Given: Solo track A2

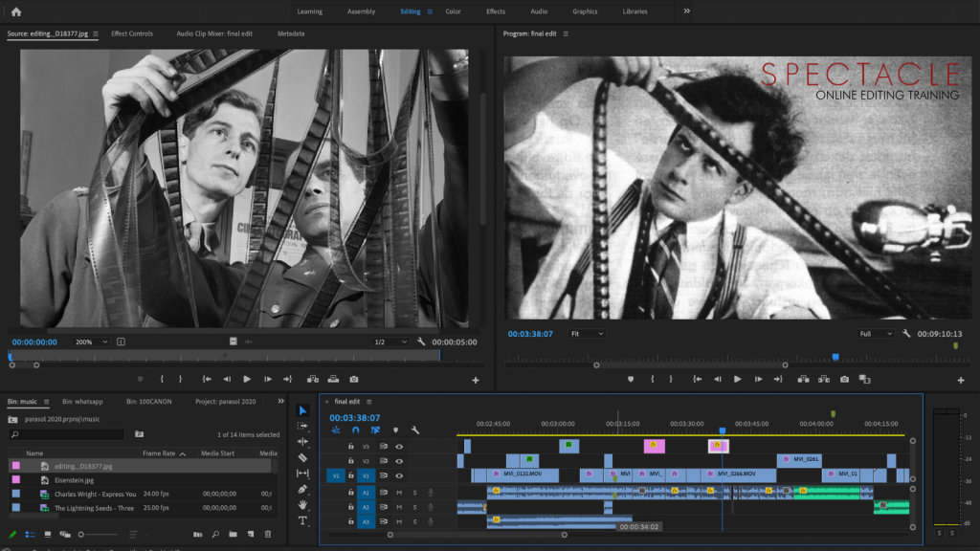Looking at the screenshot, I should [x=414, y=507].
